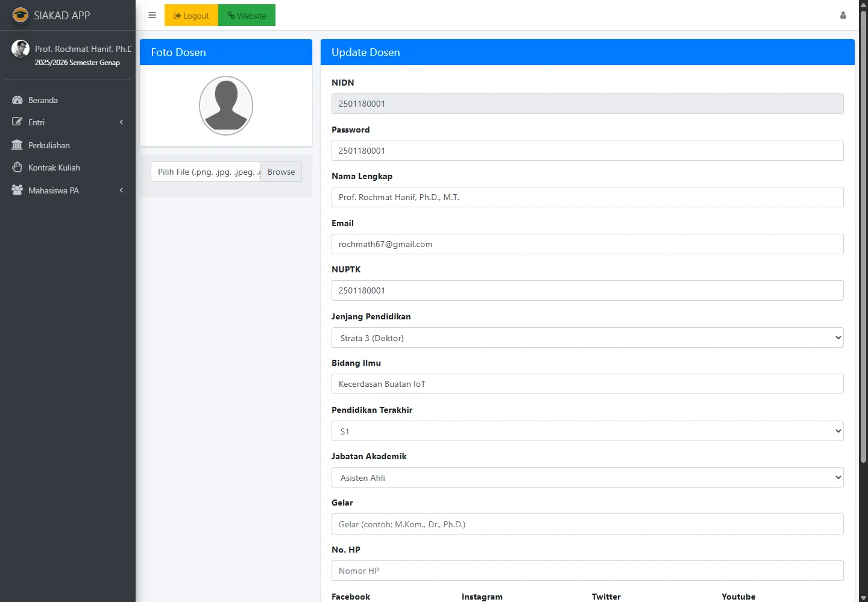Click the Password input field

pos(587,151)
